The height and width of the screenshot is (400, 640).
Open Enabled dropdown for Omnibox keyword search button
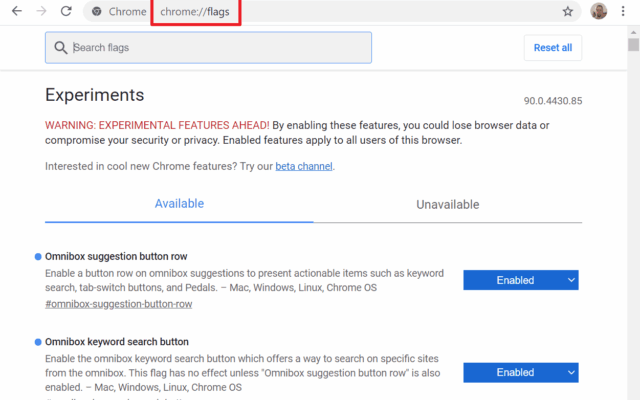(x=521, y=372)
